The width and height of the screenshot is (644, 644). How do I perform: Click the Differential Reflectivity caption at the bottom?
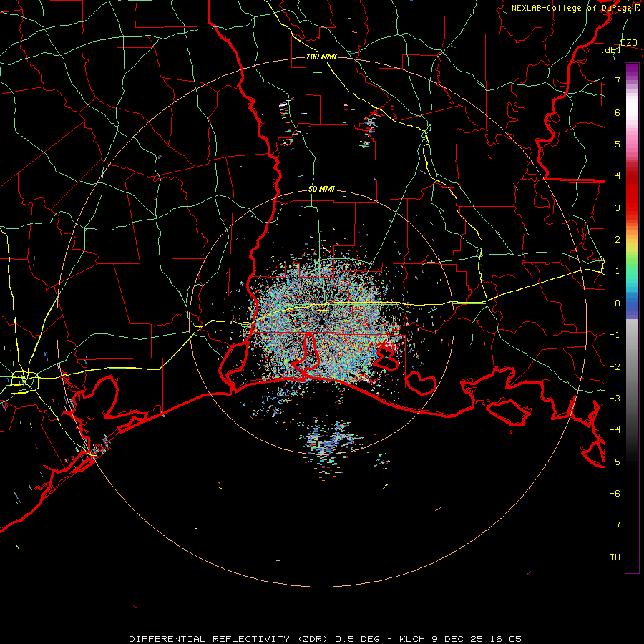326,639
